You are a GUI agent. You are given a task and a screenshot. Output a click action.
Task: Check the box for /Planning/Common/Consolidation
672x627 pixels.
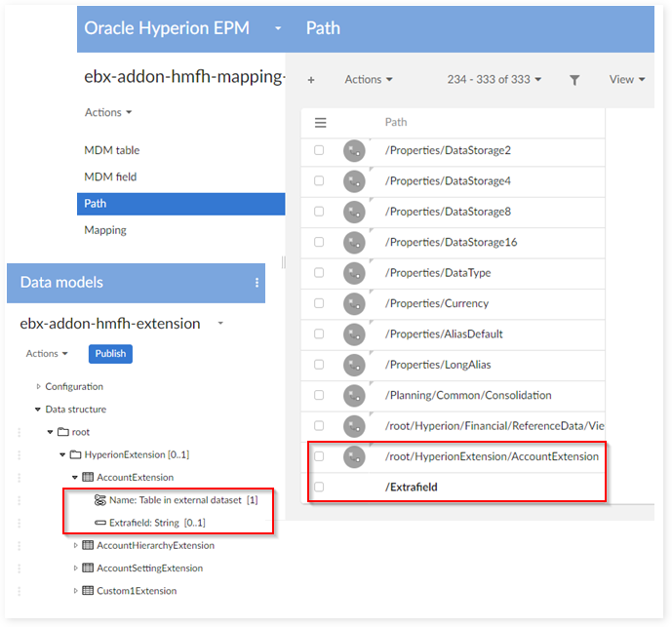pyautogui.click(x=319, y=395)
